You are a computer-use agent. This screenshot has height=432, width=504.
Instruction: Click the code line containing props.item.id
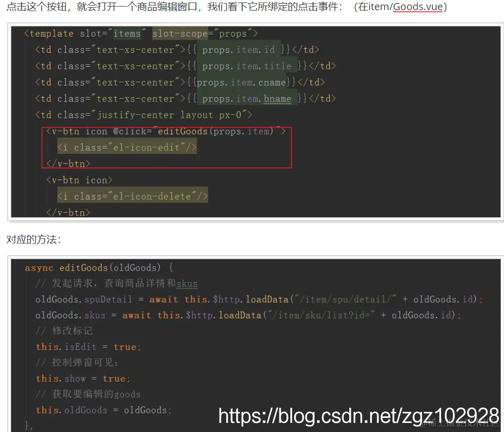[x=177, y=50]
